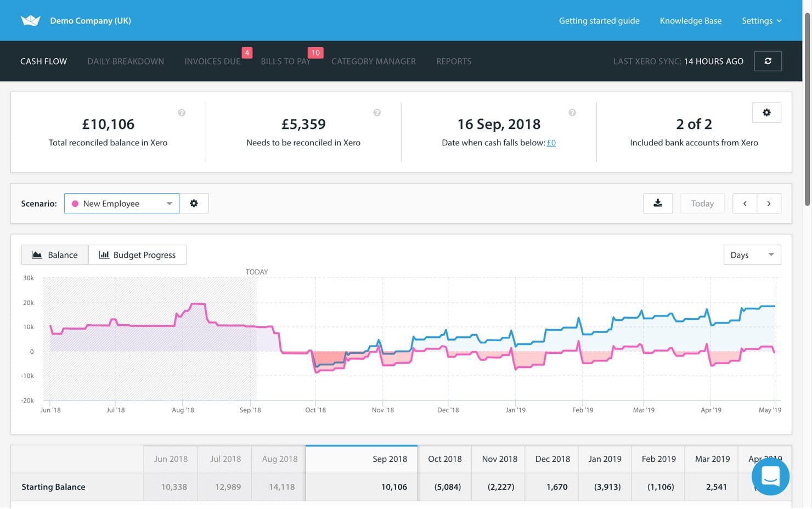812x509 pixels.
Task: Go to next period arrow
Action: tap(769, 203)
